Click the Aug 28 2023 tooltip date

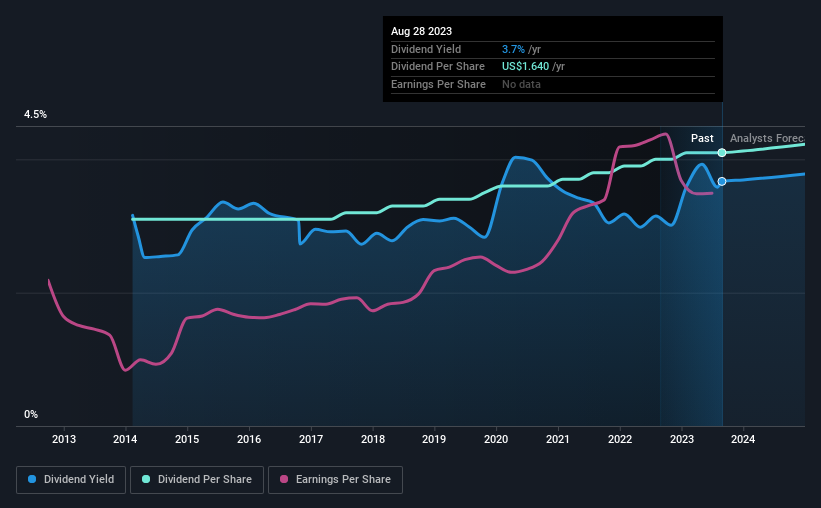pyautogui.click(x=421, y=31)
